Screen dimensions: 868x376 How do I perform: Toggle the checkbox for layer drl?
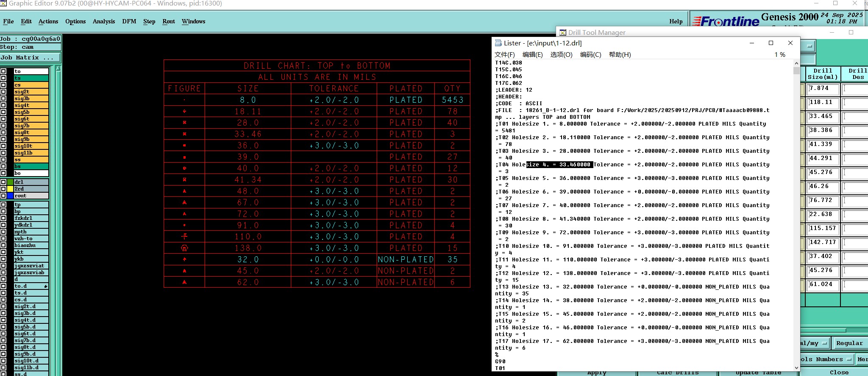pos(3,182)
